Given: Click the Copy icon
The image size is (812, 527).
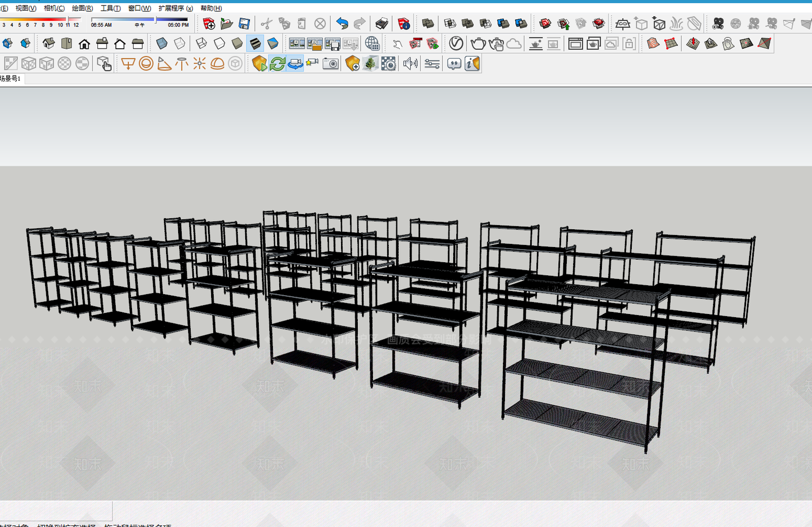Looking at the screenshot, I should click(x=284, y=23).
